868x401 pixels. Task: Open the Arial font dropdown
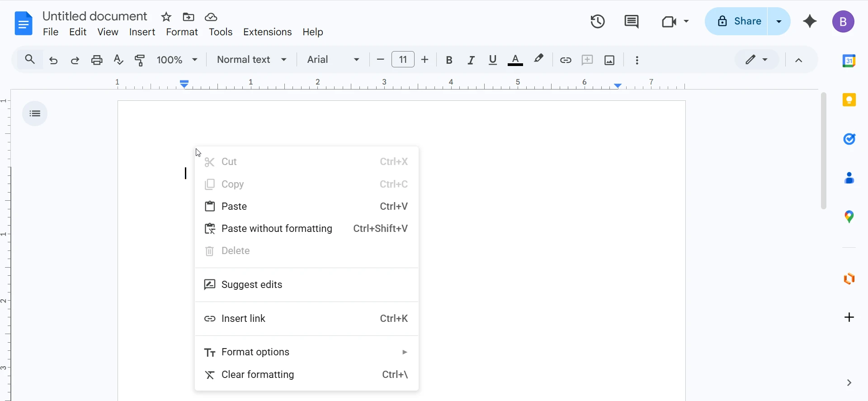[333, 60]
